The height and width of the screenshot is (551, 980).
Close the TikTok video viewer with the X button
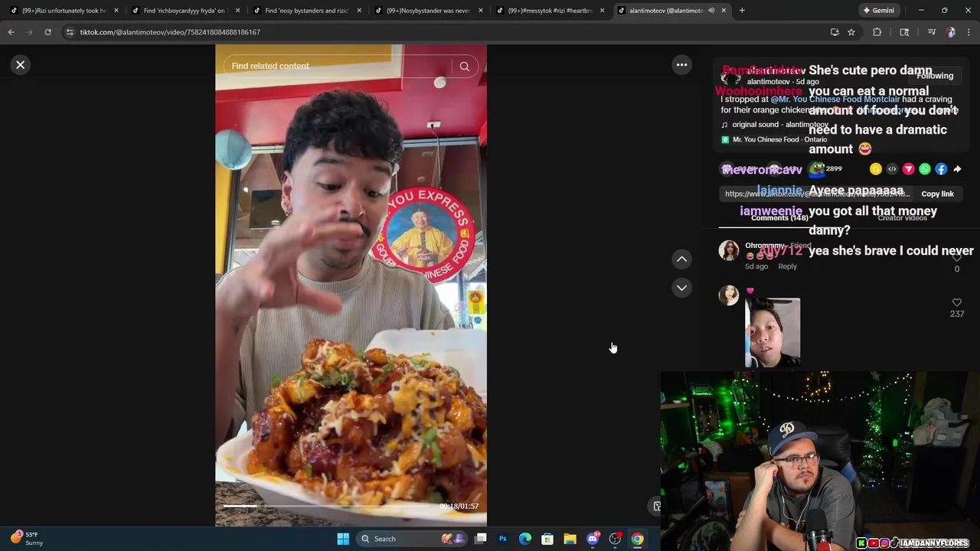(21, 65)
